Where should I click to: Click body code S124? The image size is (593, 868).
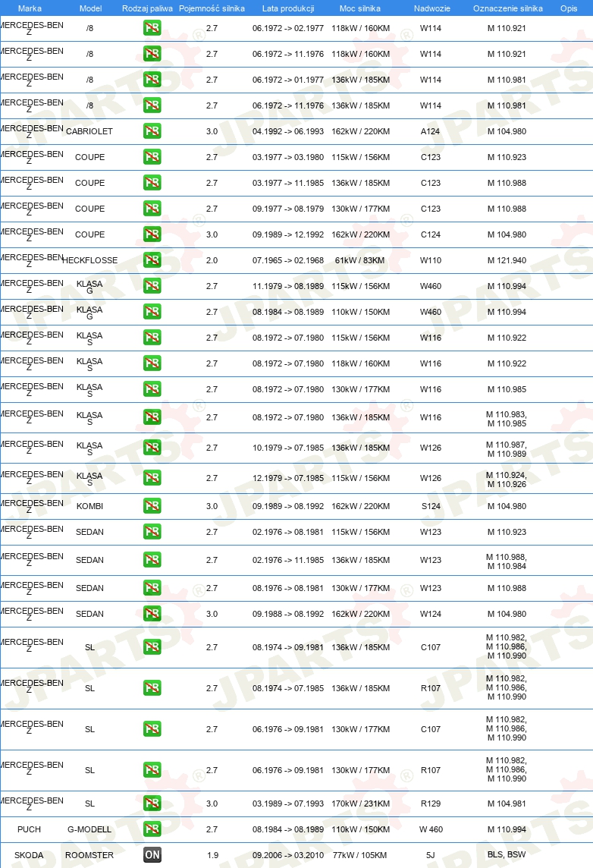tap(431, 506)
